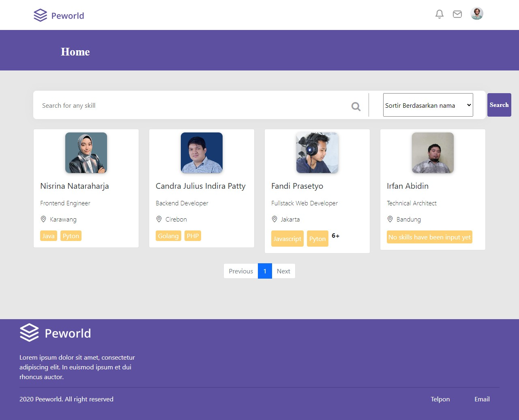Select the Javascript skill tag on Fandi's card
The width and height of the screenshot is (519, 420).
click(x=287, y=239)
